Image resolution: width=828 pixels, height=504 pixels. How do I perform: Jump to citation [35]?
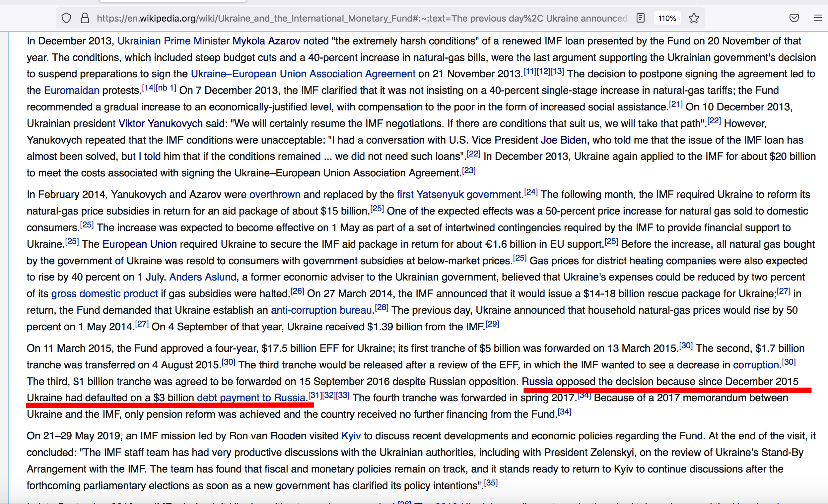click(x=491, y=483)
